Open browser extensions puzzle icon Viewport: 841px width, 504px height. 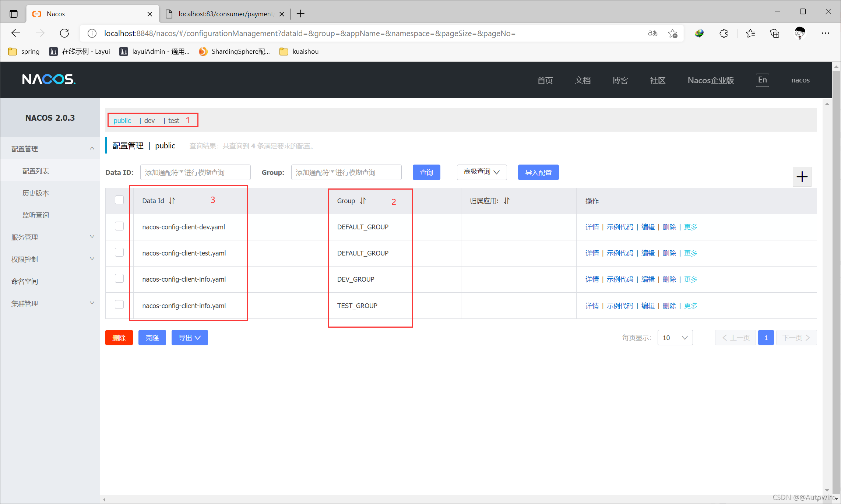[x=724, y=34]
